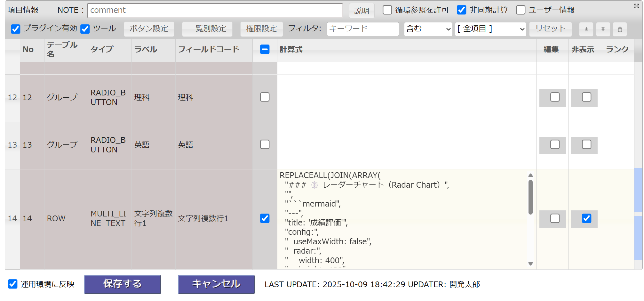Click the fullscreen expand icon
The image size is (644, 301).
[x=636, y=6]
